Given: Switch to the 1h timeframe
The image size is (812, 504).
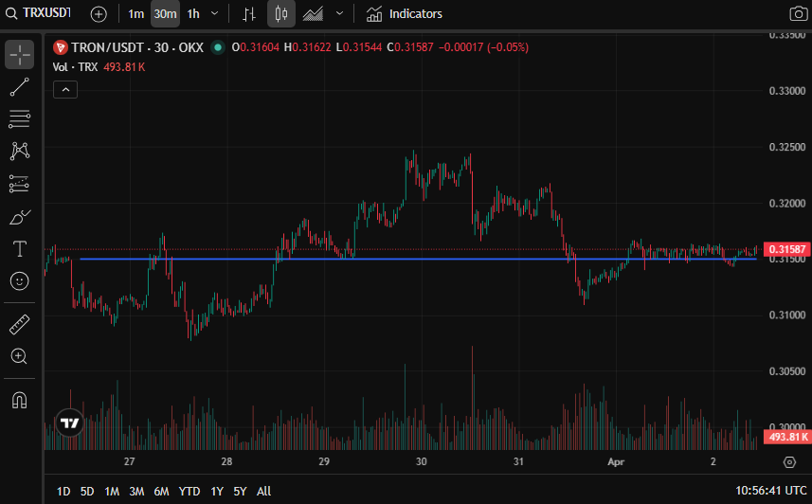Looking at the screenshot, I should pos(193,14).
